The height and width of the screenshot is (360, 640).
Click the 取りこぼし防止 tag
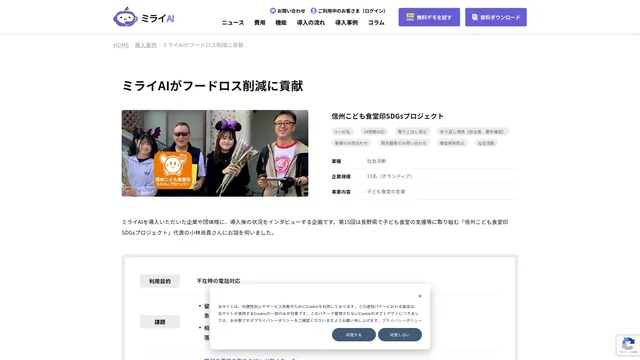412,131
